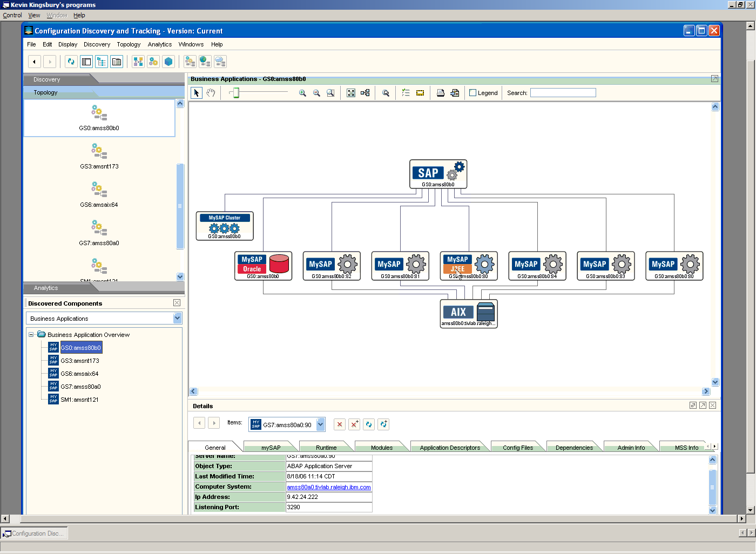Select the arrow pointer tool
This screenshot has width=756, height=554.
pyautogui.click(x=197, y=93)
